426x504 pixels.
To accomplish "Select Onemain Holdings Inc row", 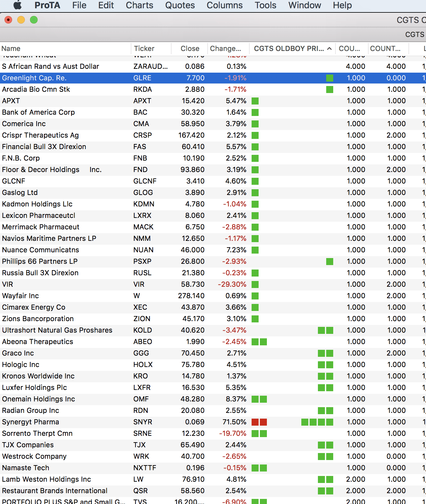I will (x=213, y=399).
